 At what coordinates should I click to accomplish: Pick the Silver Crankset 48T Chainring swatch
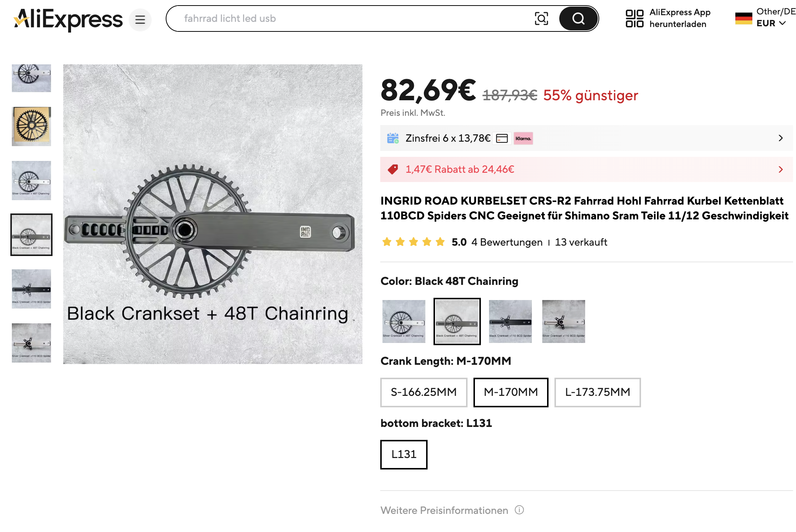click(404, 321)
